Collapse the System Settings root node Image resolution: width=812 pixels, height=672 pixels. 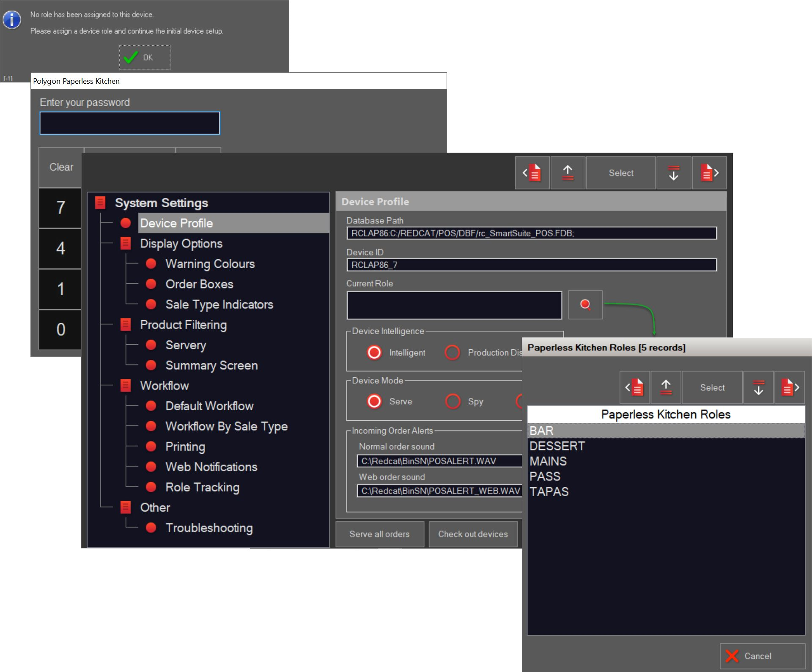[x=100, y=203]
